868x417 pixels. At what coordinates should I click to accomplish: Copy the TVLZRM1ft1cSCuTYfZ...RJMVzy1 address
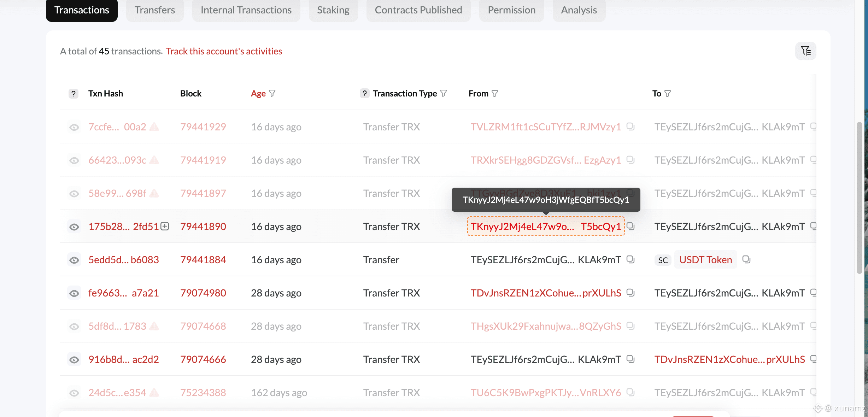(631, 127)
